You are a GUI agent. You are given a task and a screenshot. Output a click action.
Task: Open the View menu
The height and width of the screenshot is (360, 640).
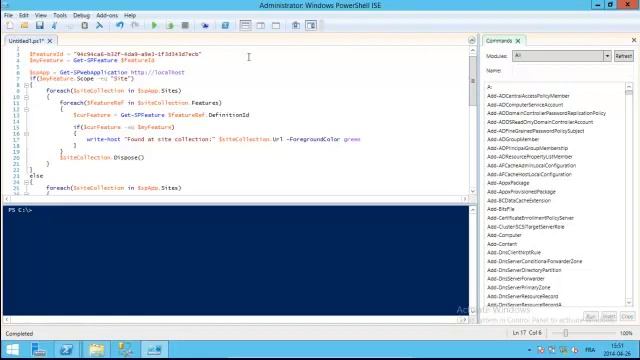pos(40,15)
